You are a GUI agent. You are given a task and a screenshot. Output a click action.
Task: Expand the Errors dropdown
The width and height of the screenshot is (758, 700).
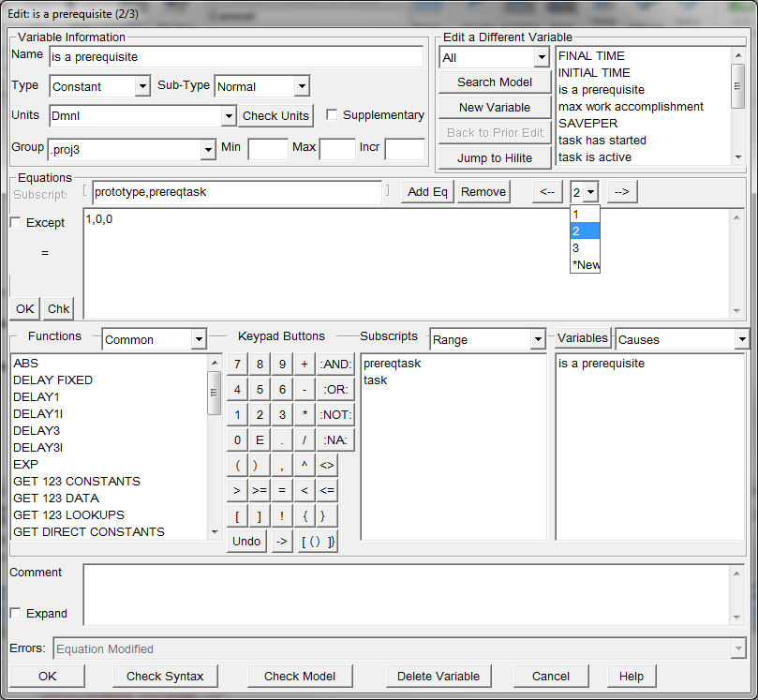(x=738, y=648)
